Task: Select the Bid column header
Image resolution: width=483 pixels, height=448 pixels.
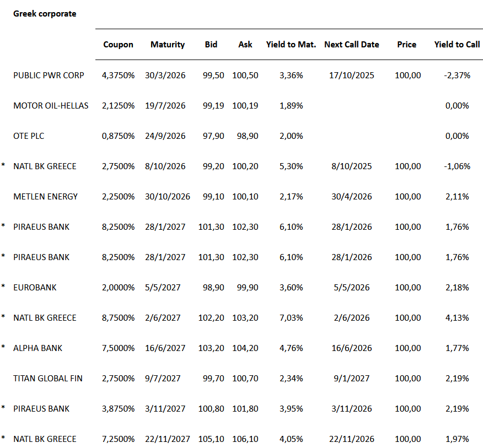Action: pos(211,45)
